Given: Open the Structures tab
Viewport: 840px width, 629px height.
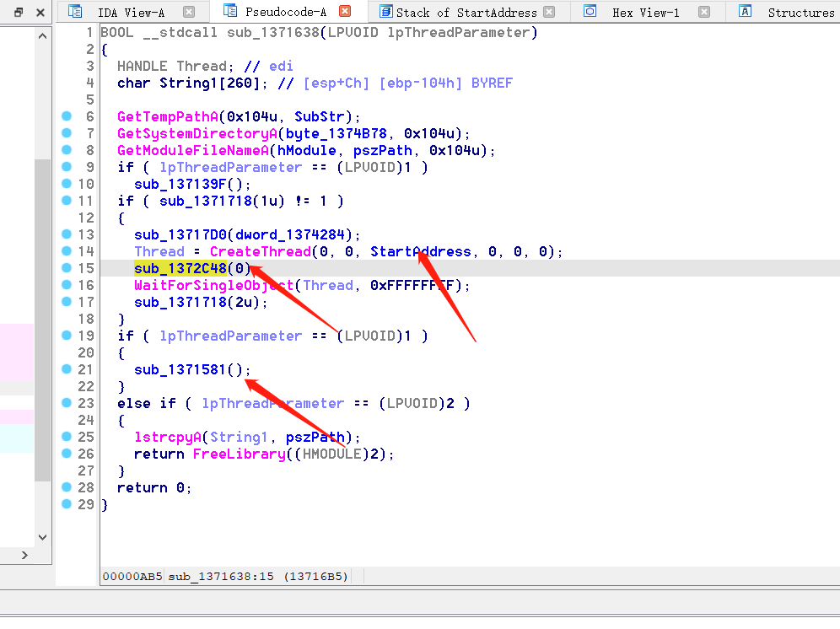Looking at the screenshot, I should tap(801, 13).
